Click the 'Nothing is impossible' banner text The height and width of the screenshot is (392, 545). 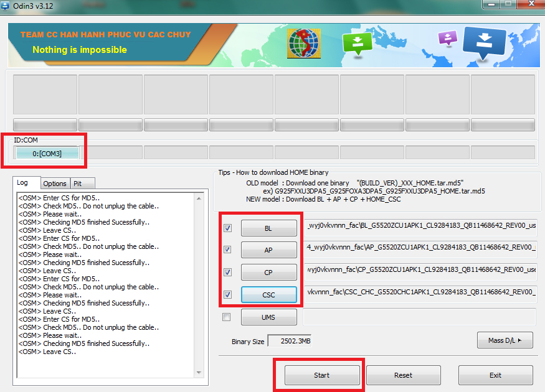(x=80, y=50)
